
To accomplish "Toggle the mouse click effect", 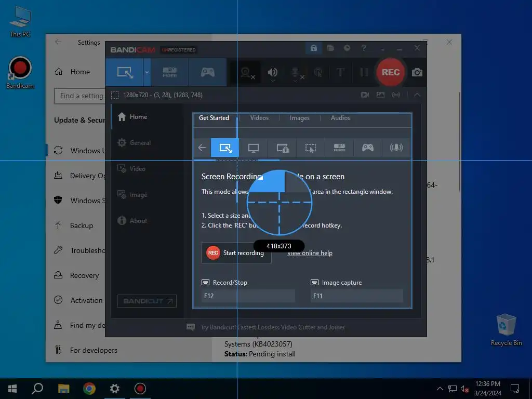I will [x=318, y=72].
